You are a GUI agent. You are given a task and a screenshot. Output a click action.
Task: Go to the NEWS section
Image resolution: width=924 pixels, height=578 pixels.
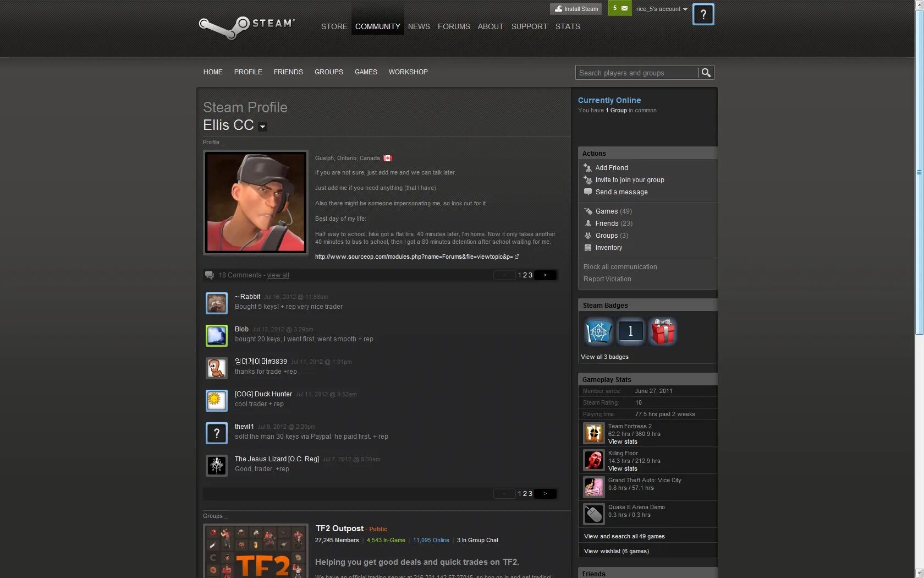[x=419, y=26]
